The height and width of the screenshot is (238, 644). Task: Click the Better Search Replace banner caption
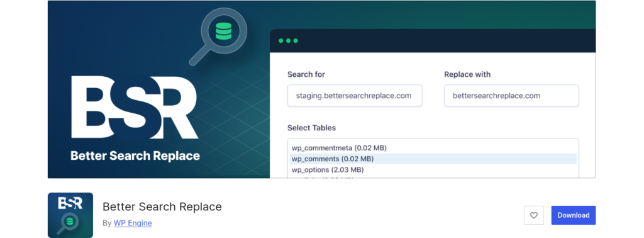tap(135, 156)
